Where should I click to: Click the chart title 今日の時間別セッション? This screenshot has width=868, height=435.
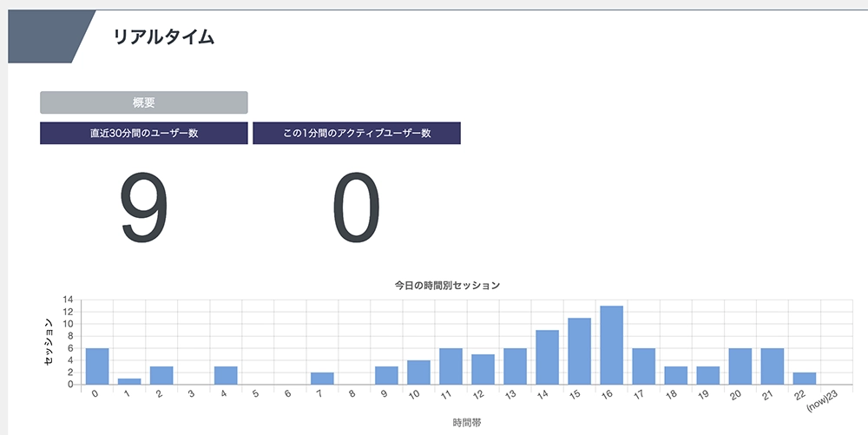(447, 286)
